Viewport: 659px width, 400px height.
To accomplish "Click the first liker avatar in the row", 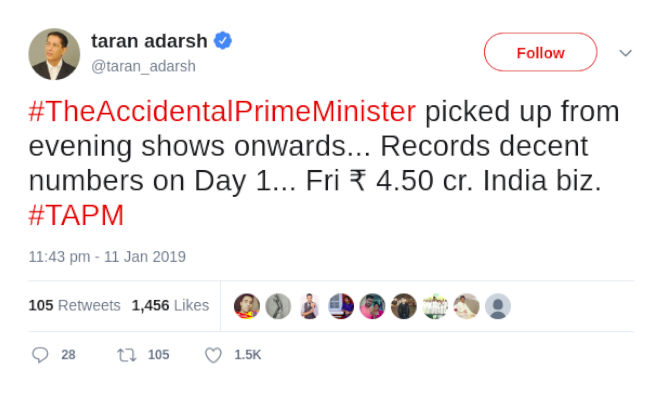I will pos(247,306).
